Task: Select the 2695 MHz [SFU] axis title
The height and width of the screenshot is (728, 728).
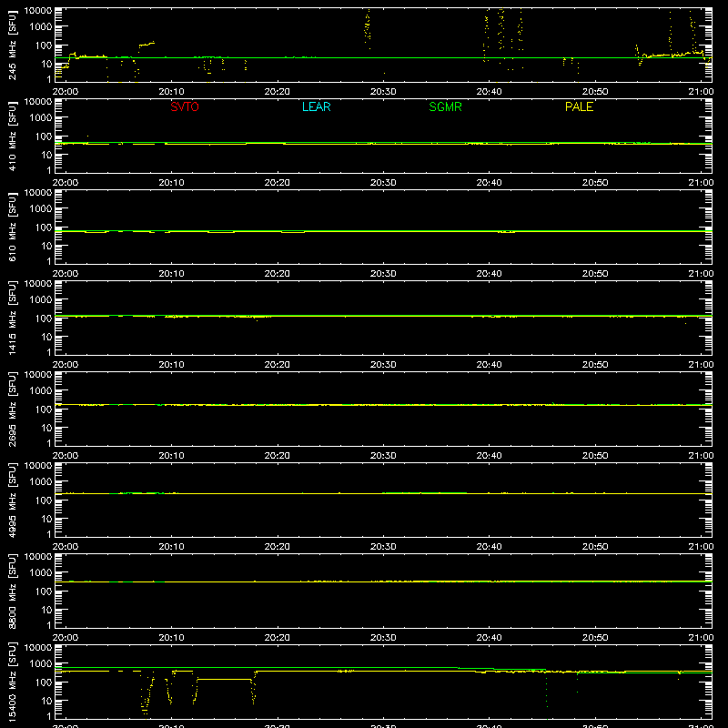Action: [x=13, y=409]
